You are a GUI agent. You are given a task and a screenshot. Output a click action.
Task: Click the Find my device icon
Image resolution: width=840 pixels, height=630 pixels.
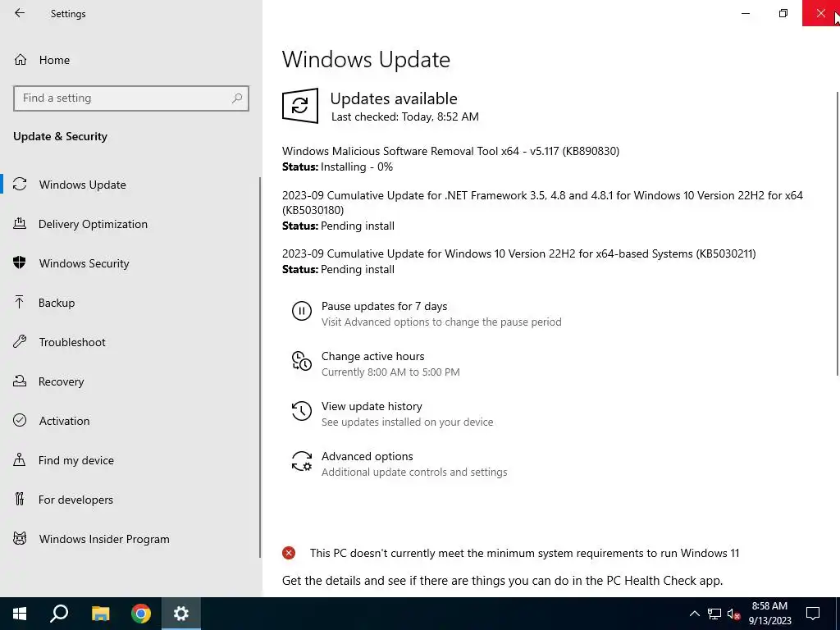pyautogui.click(x=20, y=459)
